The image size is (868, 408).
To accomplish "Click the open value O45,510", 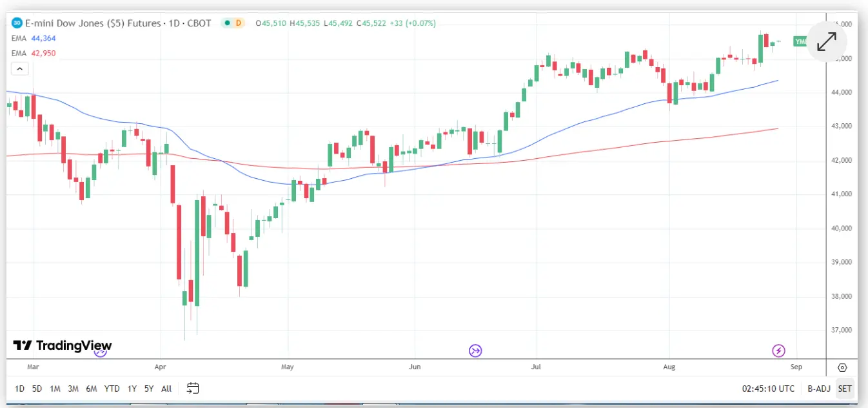I will point(271,23).
